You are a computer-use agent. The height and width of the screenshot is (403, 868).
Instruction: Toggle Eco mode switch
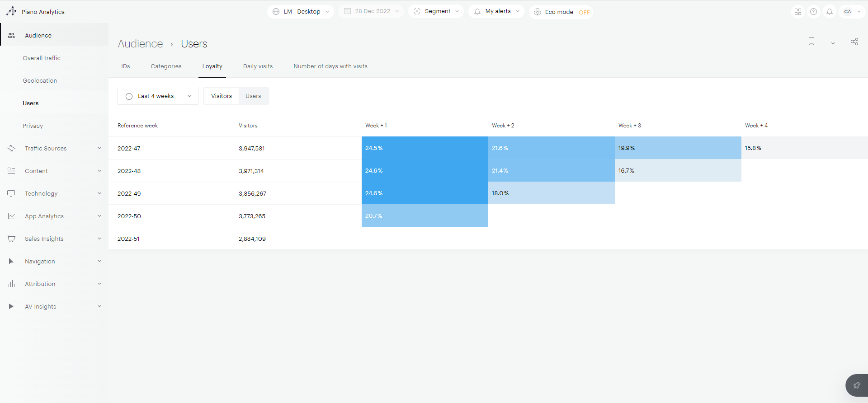(584, 12)
